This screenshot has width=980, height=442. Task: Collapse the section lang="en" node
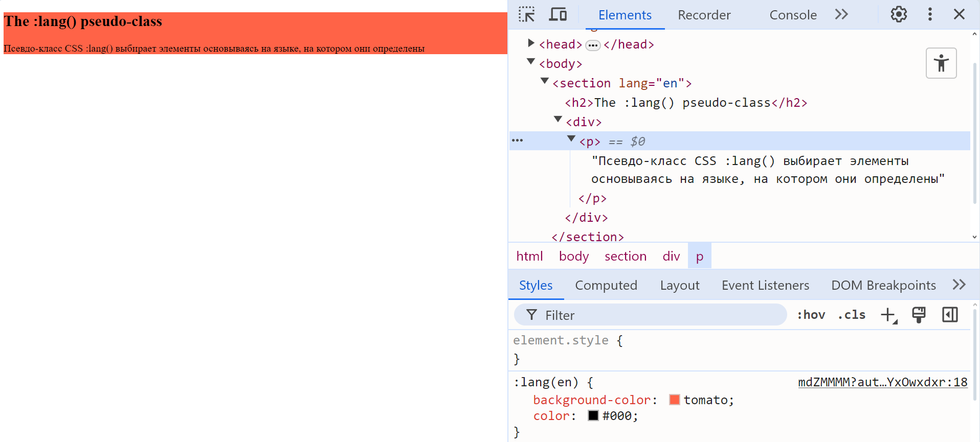[545, 81]
